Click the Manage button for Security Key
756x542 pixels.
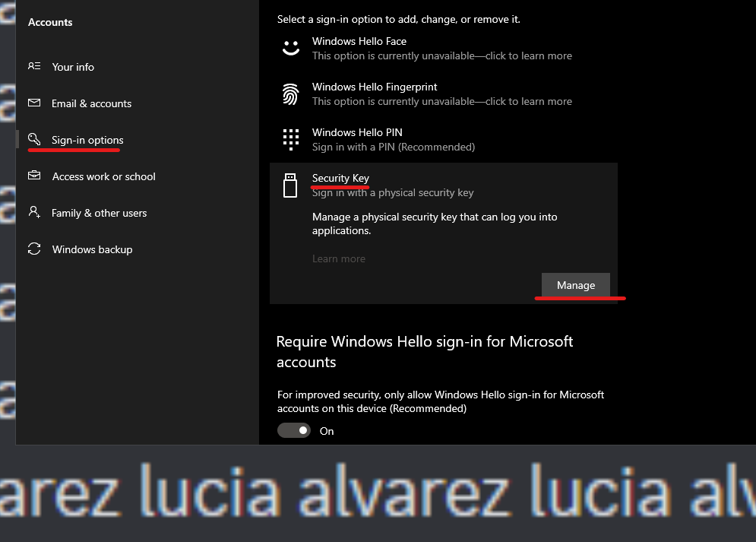pyautogui.click(x=576, y=285)
